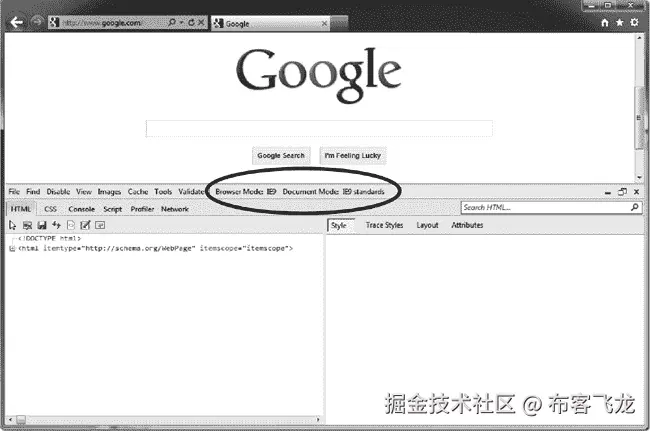Click the Edit pencil icon in HTML toolbar
650x431 pixels.
point(85,225)
